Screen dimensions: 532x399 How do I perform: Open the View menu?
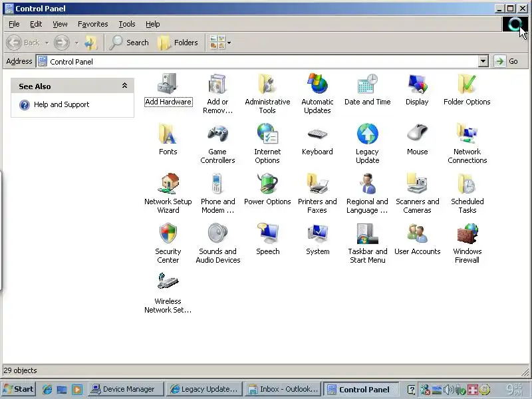click(60, 24)
